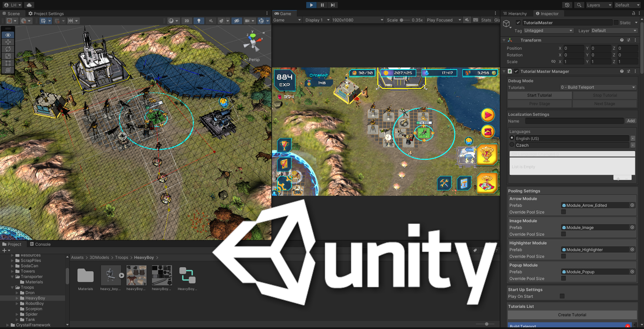Image resolution: width=644 pixels, height=329 pixels.
Task: Switch to the Hierarchy tab
Action: (515, 14)
